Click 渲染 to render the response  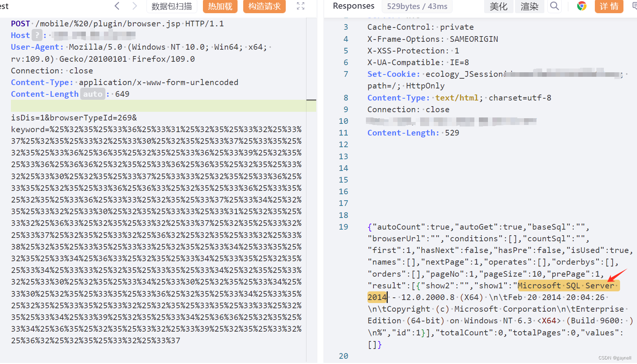coord(529,6)
